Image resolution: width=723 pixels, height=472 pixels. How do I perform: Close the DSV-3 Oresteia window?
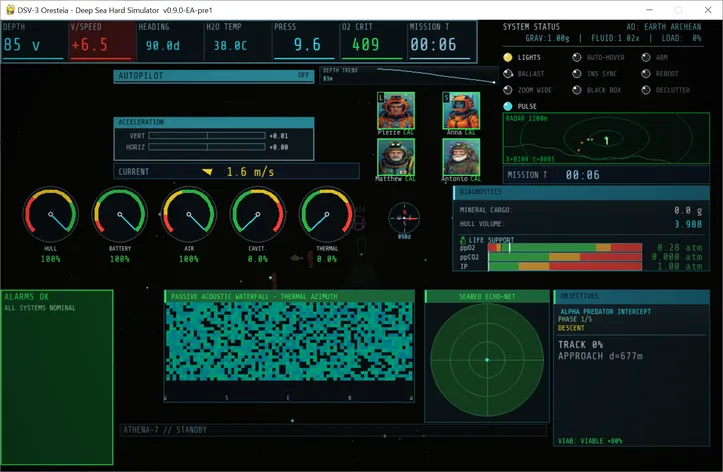point(708,10)
